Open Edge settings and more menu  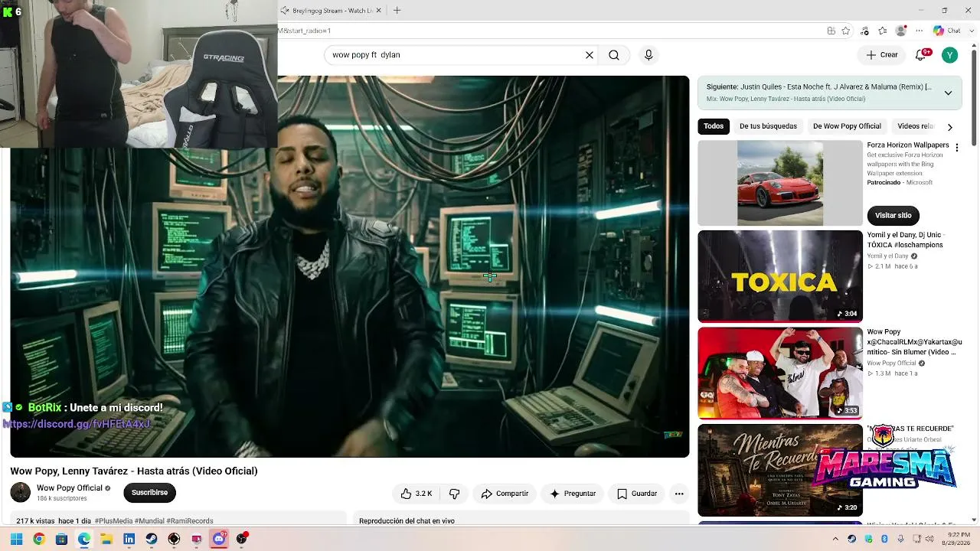click(918, 31)
